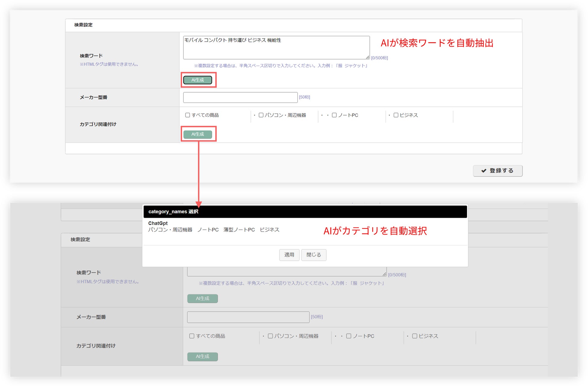Click メーカー型番 input field in top panel
The image size is (588, 387).
pos(240,97)
